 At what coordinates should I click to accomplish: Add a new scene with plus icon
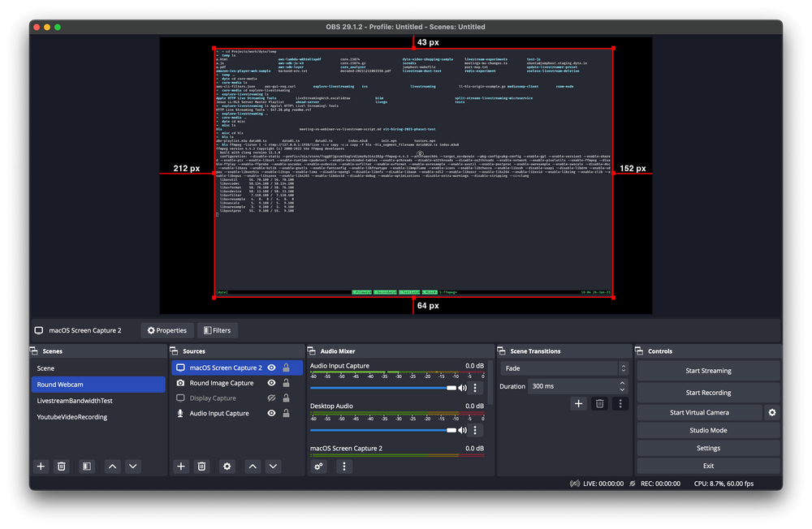pyautogui.click(x=41, y=467)
